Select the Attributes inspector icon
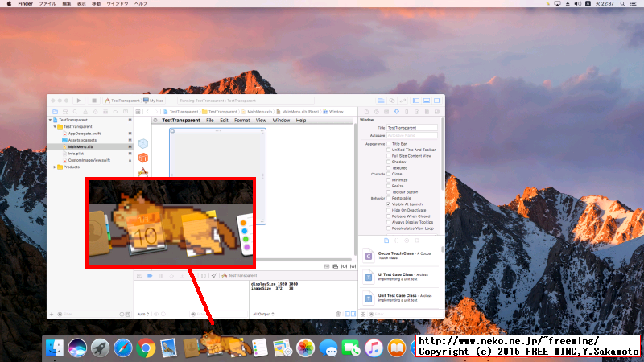The image size is (644, 362). [x=396, y=112]
